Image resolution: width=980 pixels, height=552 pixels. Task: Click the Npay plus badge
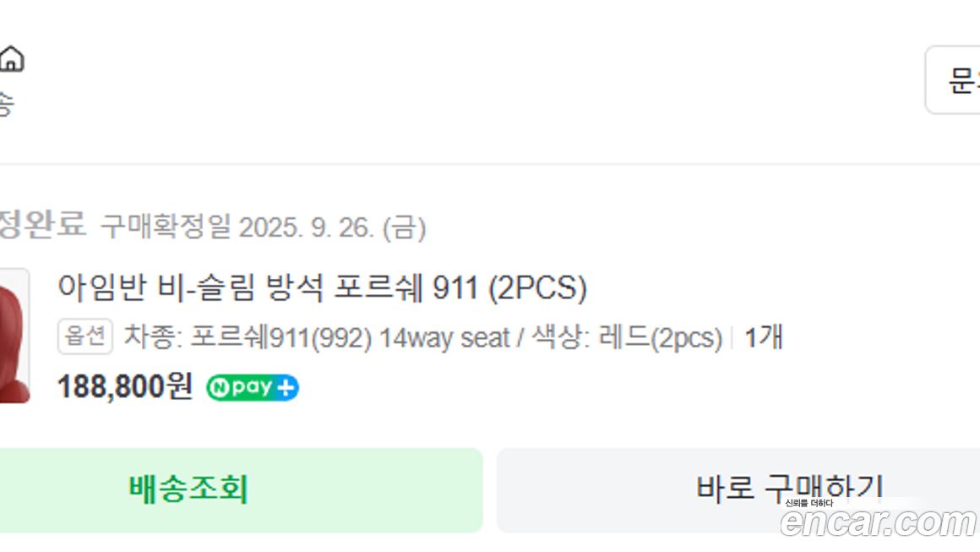(253, 388)
